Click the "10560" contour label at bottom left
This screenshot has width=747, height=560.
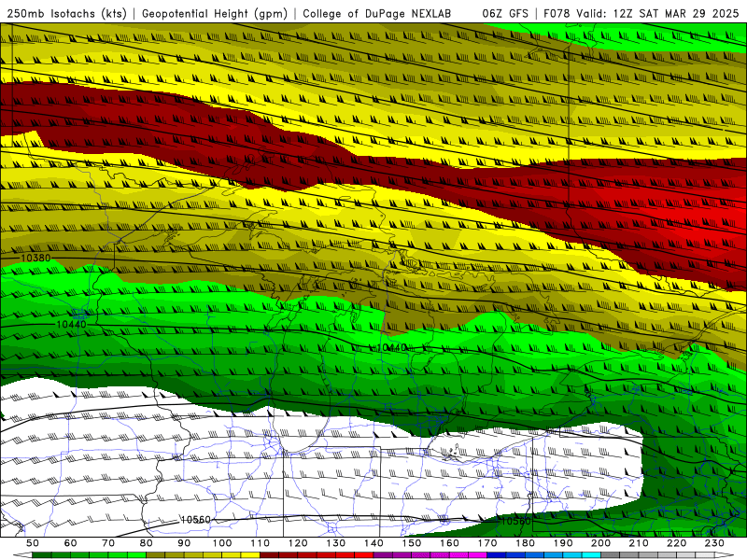pos(195,520)
